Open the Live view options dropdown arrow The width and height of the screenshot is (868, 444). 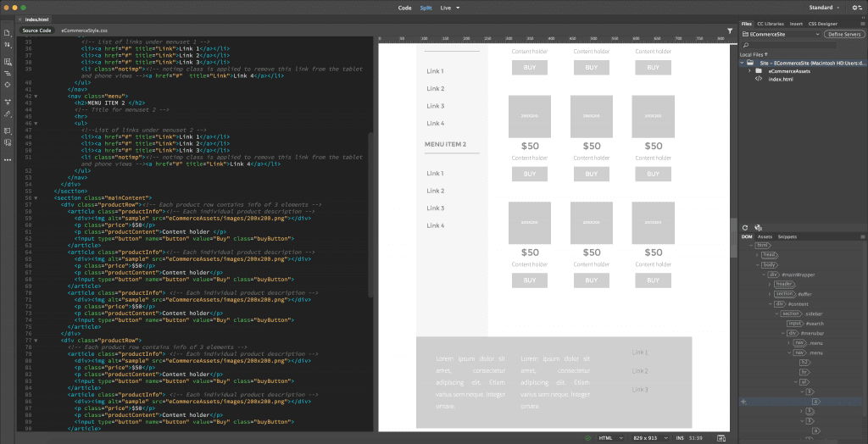[x=459, y=8]
